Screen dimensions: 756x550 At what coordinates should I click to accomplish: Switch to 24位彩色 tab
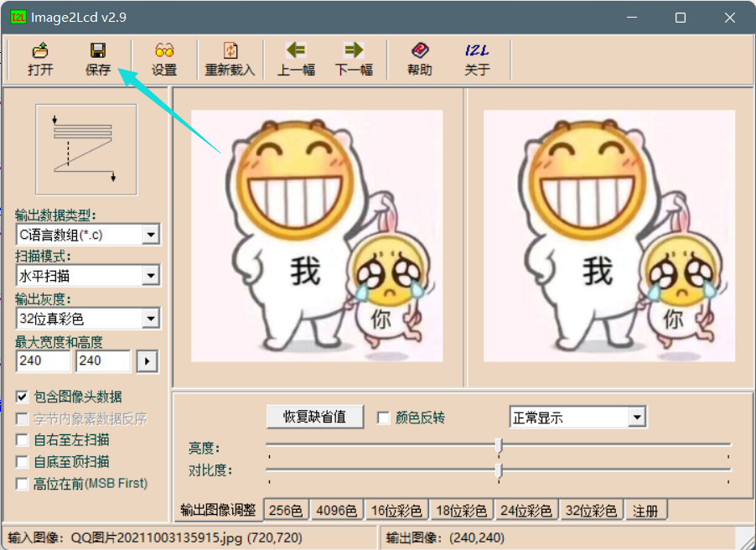[x=526, y=511]
